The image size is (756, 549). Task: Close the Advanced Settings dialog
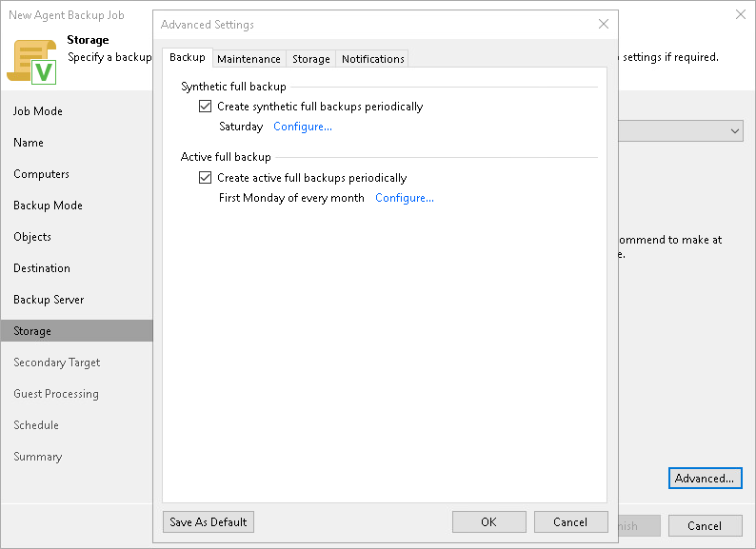[603, 24]
